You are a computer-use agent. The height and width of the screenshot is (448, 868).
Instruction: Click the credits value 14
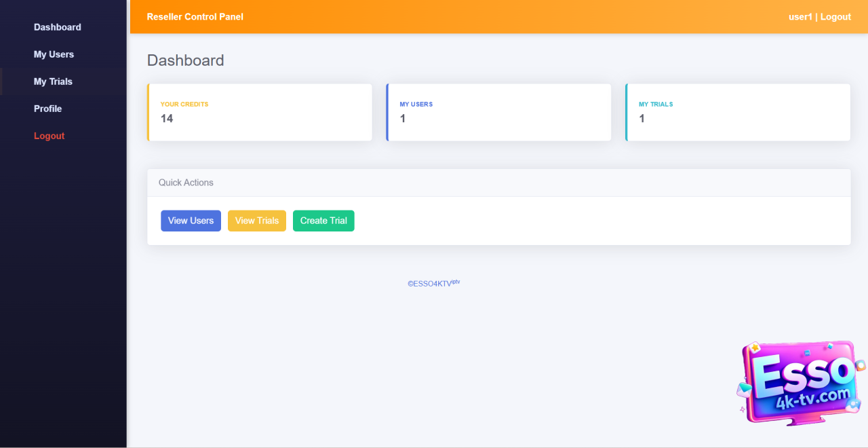coord(167,119)
